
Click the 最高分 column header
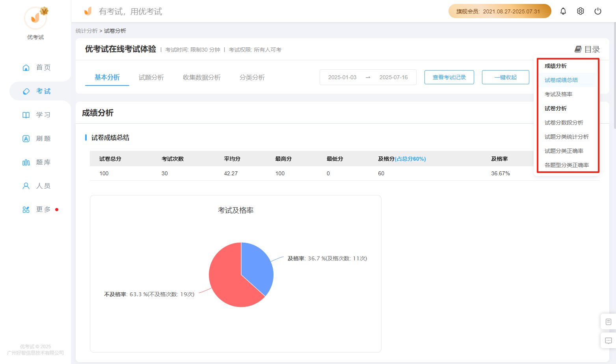(x=283, y=159)
